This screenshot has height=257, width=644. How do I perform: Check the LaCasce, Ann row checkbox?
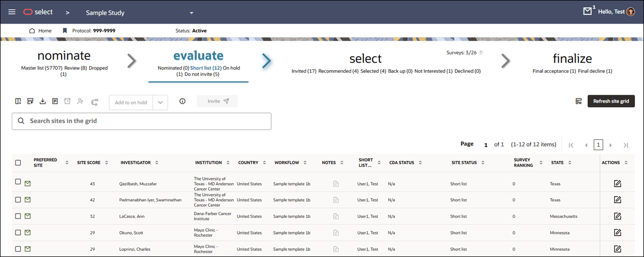tap(18, 216)
